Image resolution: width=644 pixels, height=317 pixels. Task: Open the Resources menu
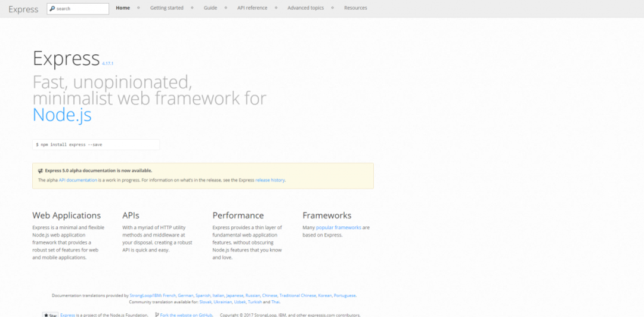coord(355,8)
